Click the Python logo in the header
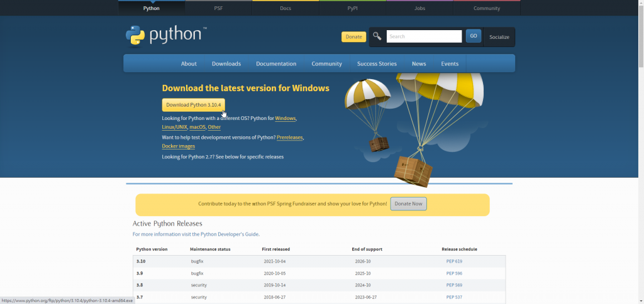644x304 pixels. [x=166, y=36]
